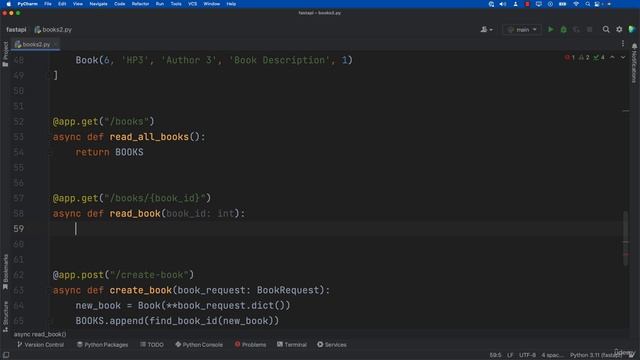Open the PyCharm application menu
Screen dimensions: 640x360
click(x=27, y=4)
